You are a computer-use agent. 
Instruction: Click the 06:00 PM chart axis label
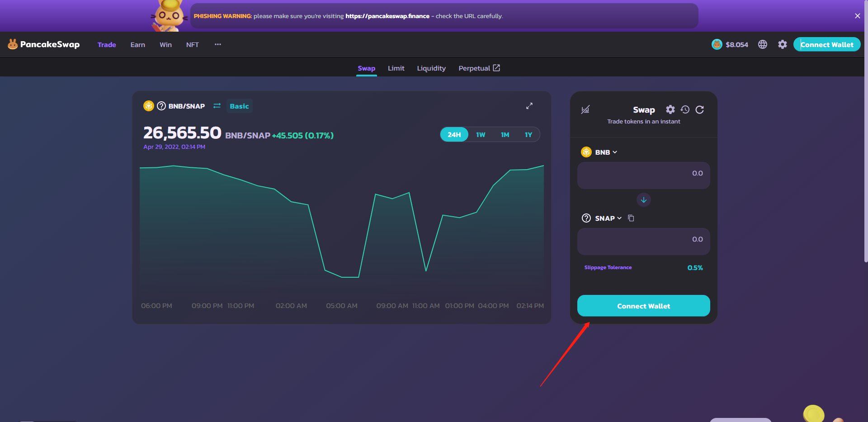[x=156, y=306]
